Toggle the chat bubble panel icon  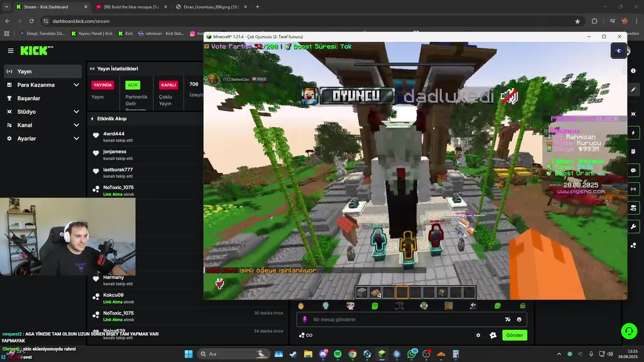coord(633,170)
